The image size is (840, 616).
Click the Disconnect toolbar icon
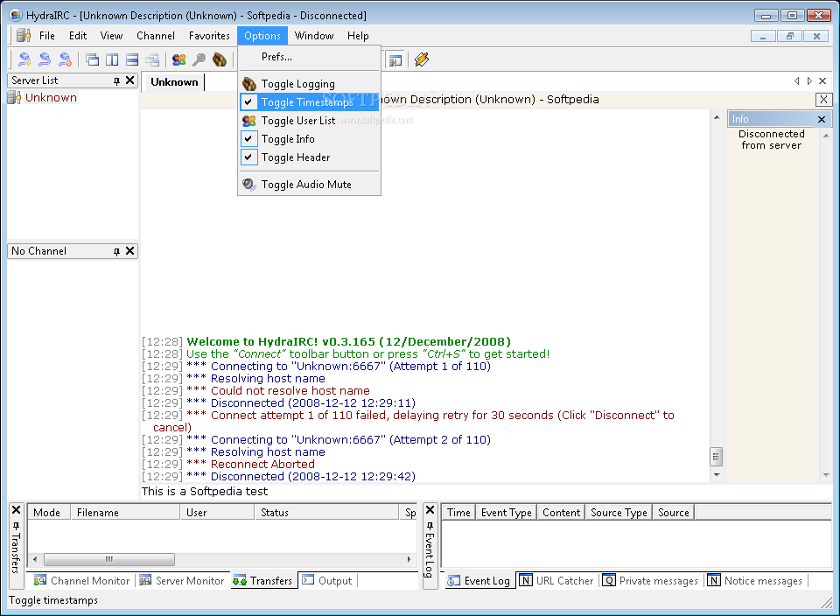point(65,59)
